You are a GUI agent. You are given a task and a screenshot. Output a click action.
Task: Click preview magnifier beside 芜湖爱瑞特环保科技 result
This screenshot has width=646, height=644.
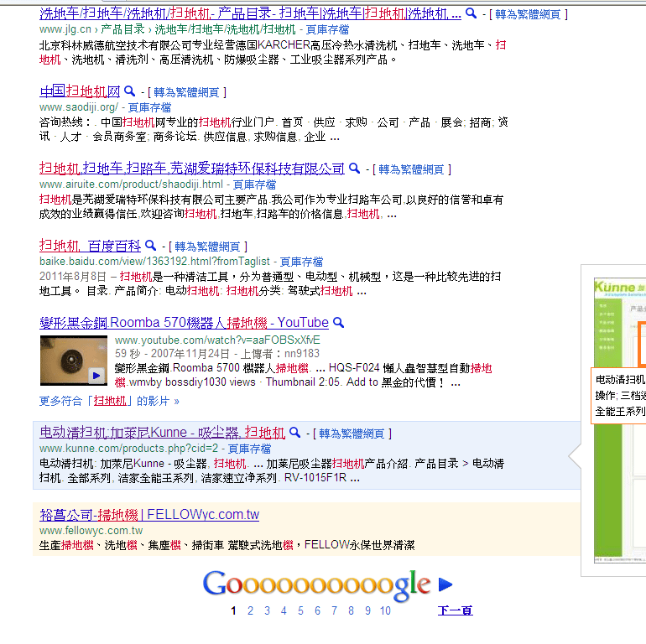[354, 168]
